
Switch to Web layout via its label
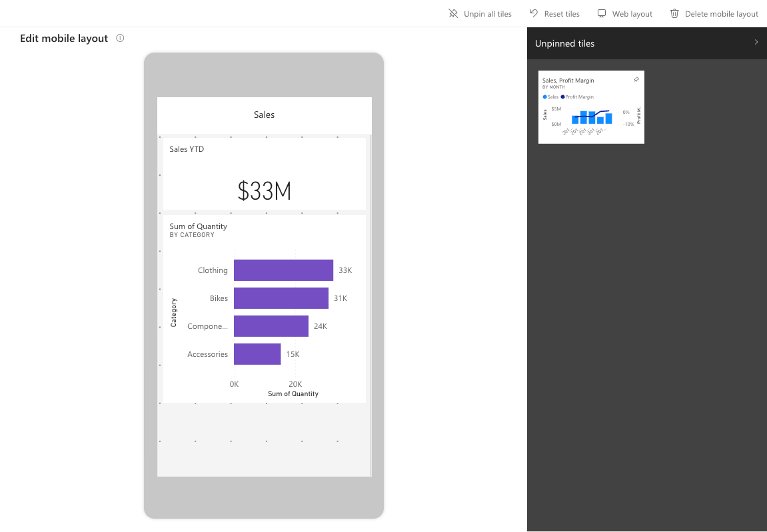(632, 14)
